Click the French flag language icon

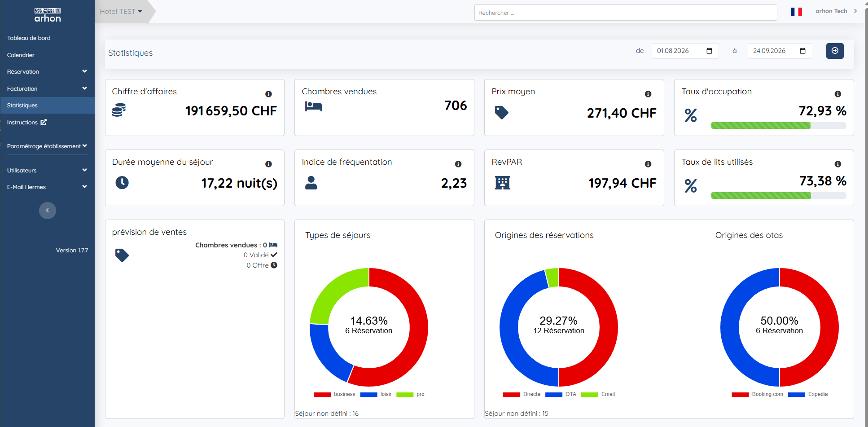pyautogui.click(x=797, y=11)
